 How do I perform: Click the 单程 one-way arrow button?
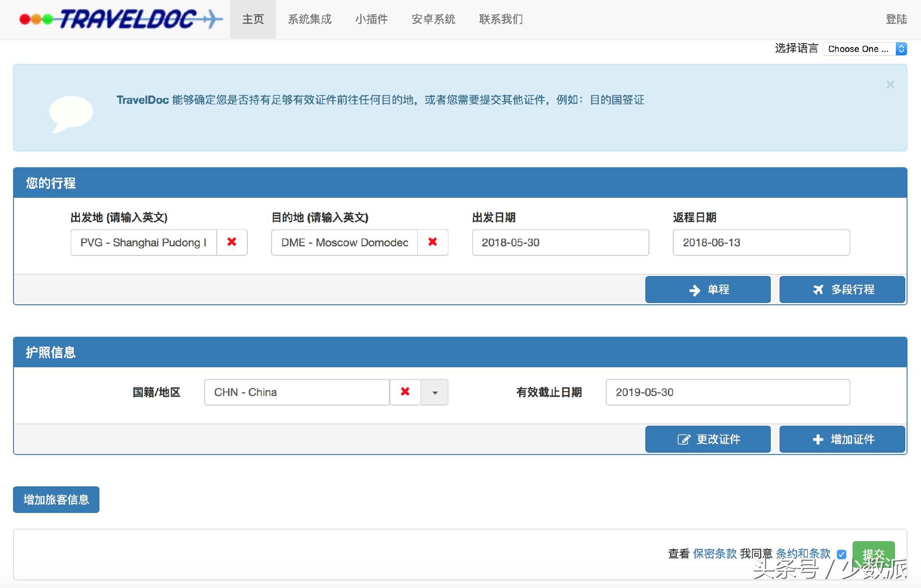708,290
